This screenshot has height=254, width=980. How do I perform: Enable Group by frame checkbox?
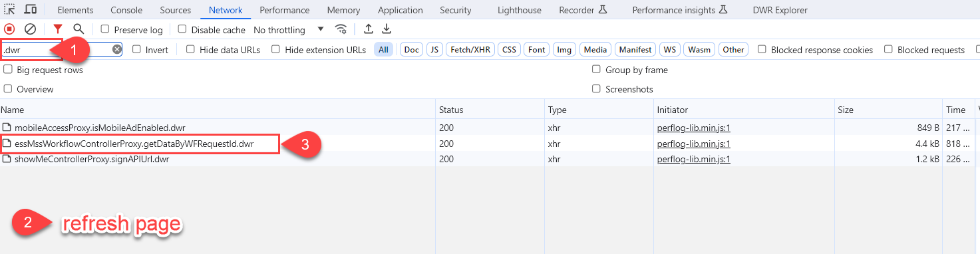click(x=597, y=70)
